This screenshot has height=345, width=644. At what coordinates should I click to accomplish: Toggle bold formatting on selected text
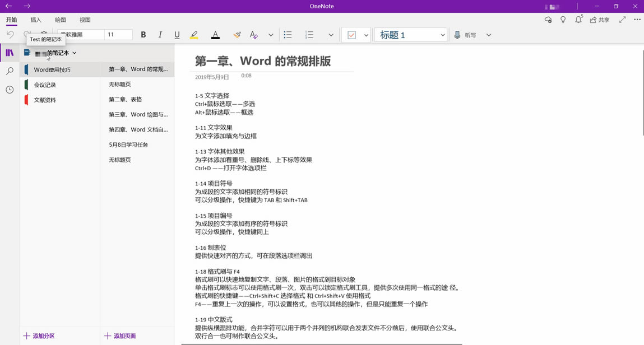[x=143, y=35]
